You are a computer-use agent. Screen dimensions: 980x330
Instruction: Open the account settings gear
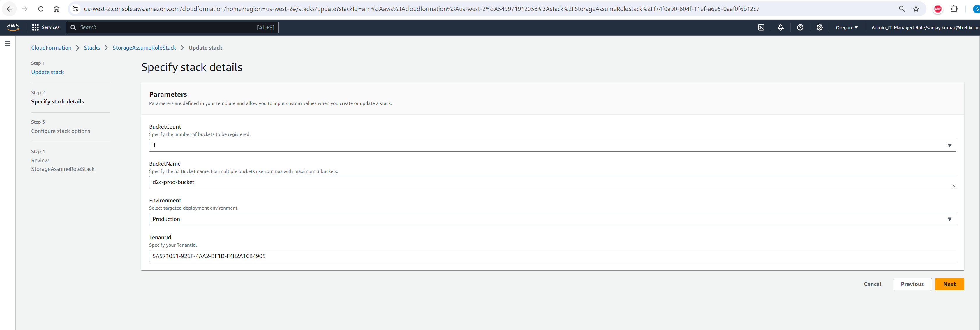[819, 27]
